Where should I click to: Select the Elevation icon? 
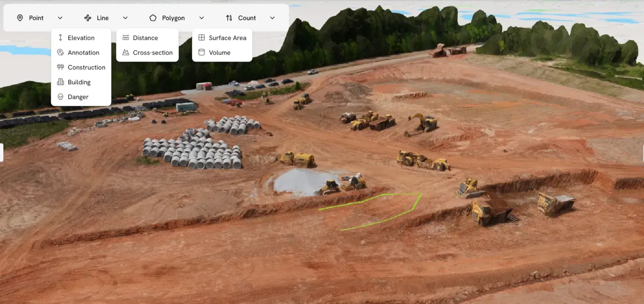60,38
